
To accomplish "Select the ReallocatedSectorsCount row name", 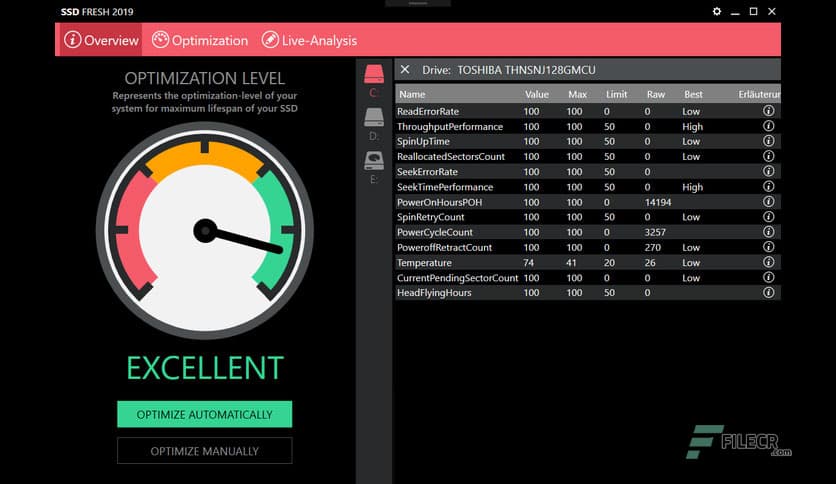I will pos(451,157).
